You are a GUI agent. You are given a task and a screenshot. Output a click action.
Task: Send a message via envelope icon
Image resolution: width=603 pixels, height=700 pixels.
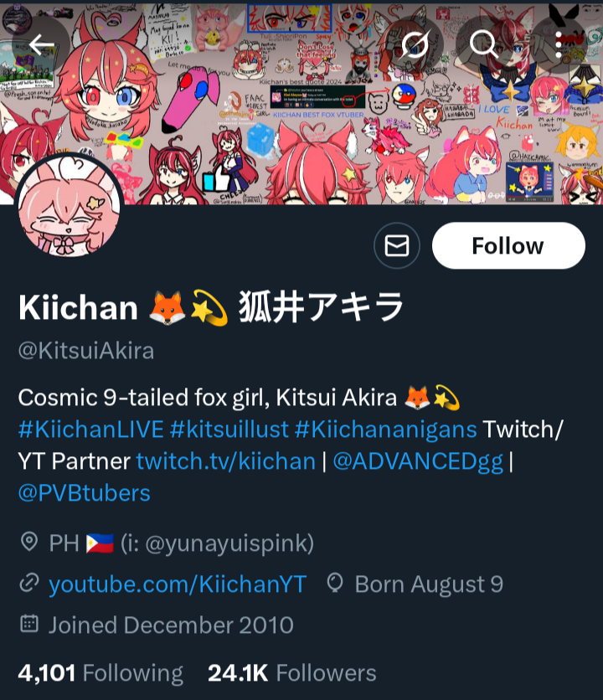397,245
